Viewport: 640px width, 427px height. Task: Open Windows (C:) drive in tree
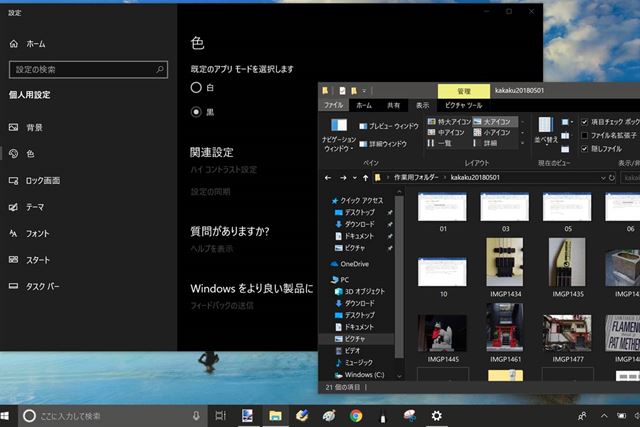tap(359, 375)
